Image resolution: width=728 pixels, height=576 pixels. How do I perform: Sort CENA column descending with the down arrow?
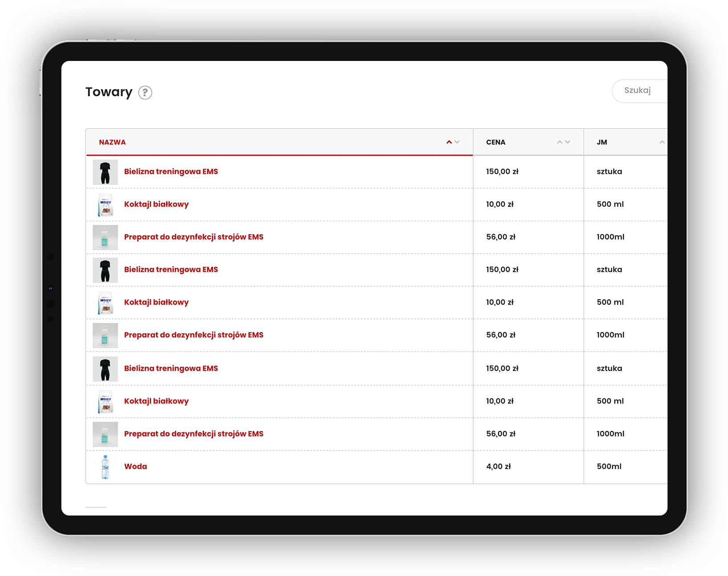567,142
